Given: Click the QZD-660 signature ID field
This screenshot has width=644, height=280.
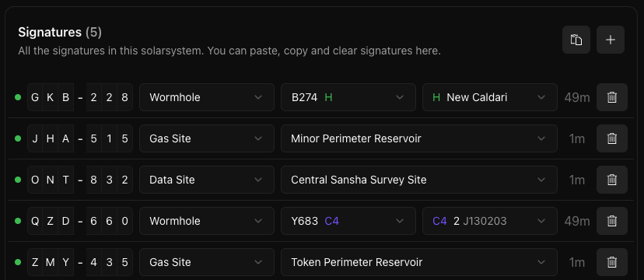Looking at the screenshot, I should point(80,221).
